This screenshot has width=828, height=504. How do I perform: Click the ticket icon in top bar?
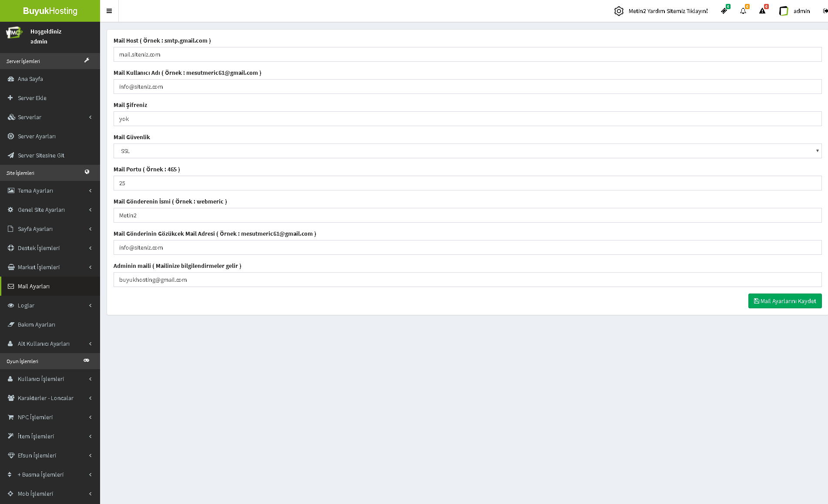click(724, 11)
